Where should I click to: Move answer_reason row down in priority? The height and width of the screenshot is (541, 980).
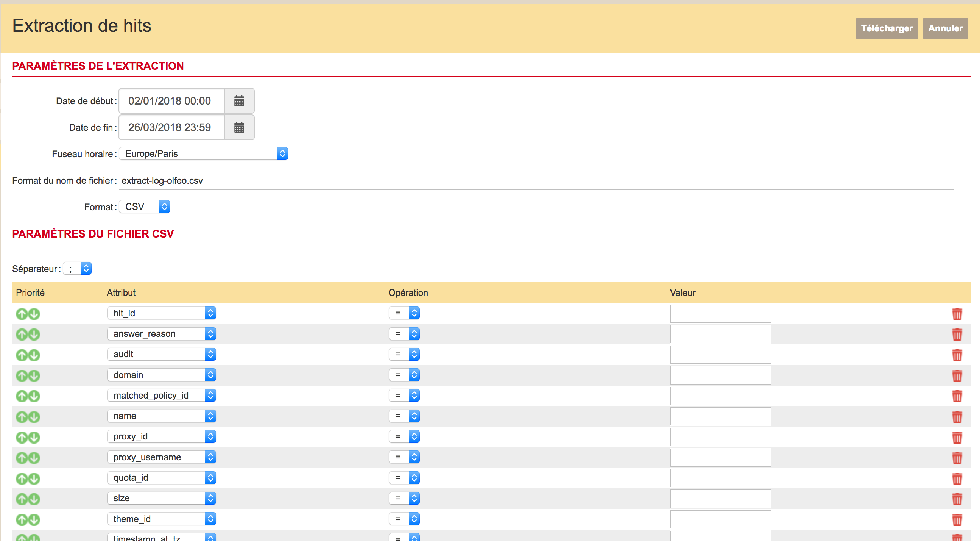coord(34,335)
